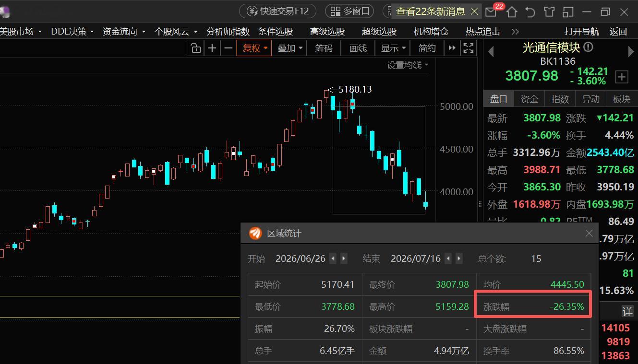638x364 pixels.
Task: Click the 快速交易F12 button
Action: [277, 11]
